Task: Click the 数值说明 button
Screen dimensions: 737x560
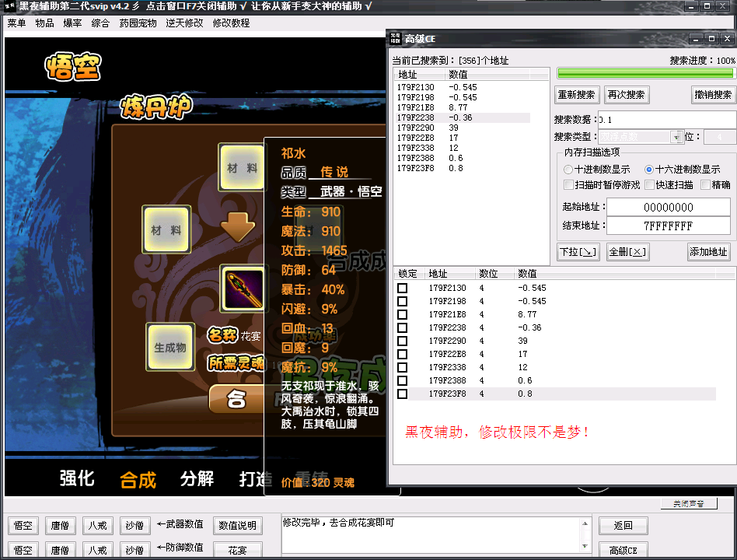Action: pos(237,526)
